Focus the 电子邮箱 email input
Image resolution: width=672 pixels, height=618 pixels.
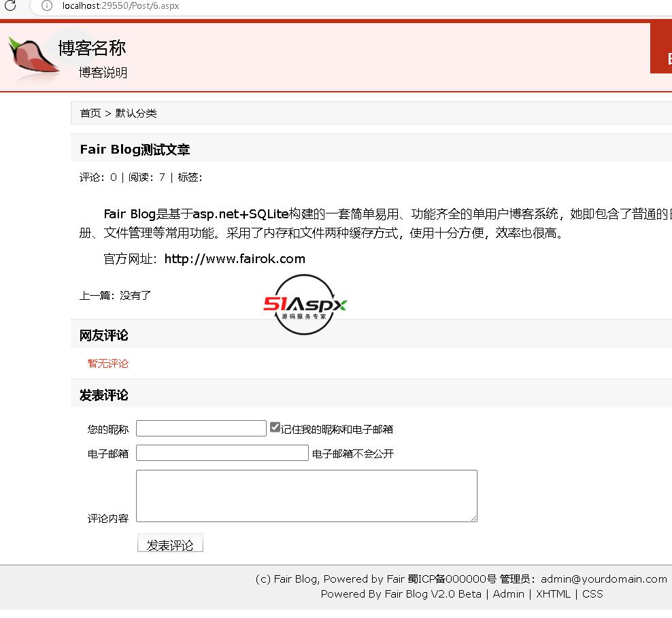[x=222, y=453]
